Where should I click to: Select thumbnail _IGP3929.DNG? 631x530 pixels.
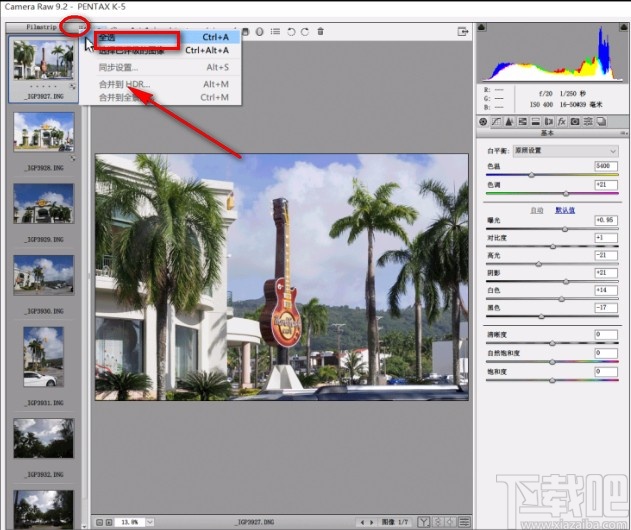43,203
